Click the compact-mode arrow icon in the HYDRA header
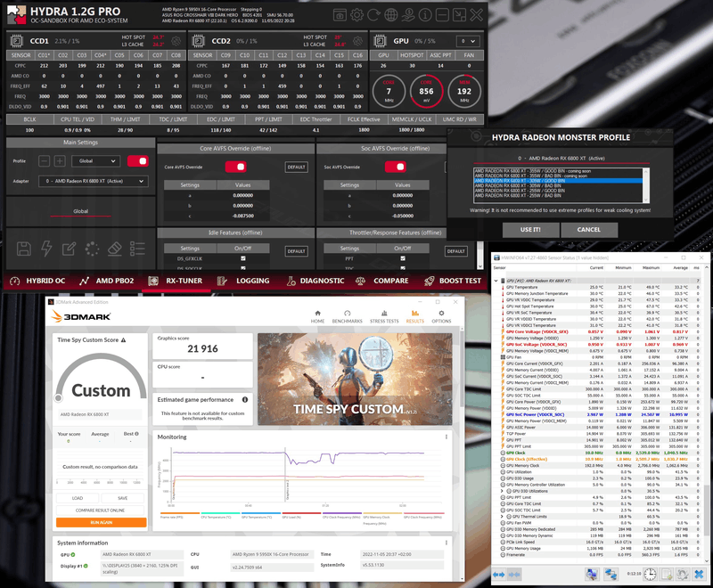 tap(459, 15)
